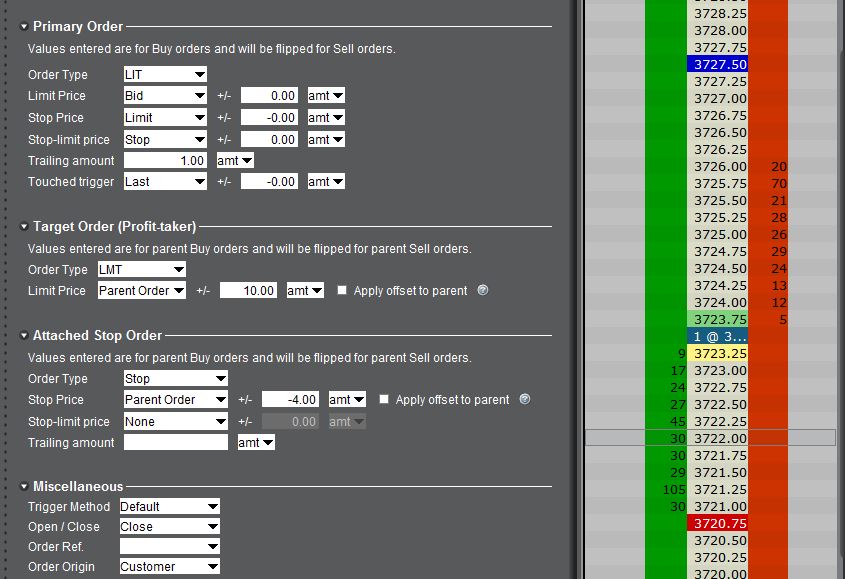Screen dimensions: 845x579
Task: Click ask size 20 at 3726.00
Action: click(779, 167)
